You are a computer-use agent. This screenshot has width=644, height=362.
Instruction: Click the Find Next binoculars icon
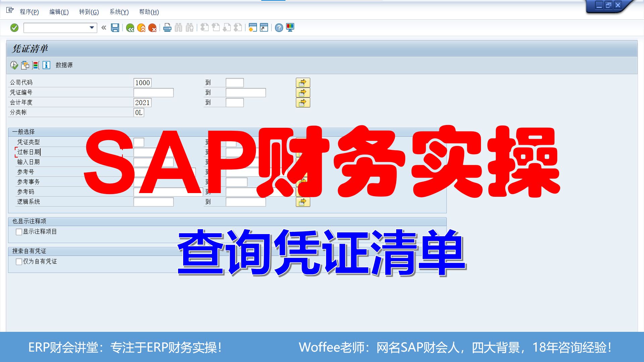pyautogui.click(x=190, y=28)
